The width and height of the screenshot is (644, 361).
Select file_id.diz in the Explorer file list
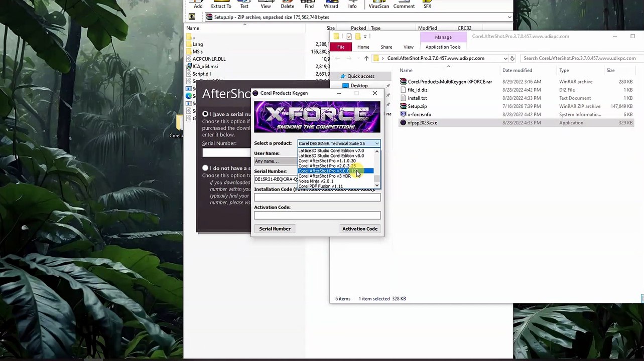[x=418, y=90]
